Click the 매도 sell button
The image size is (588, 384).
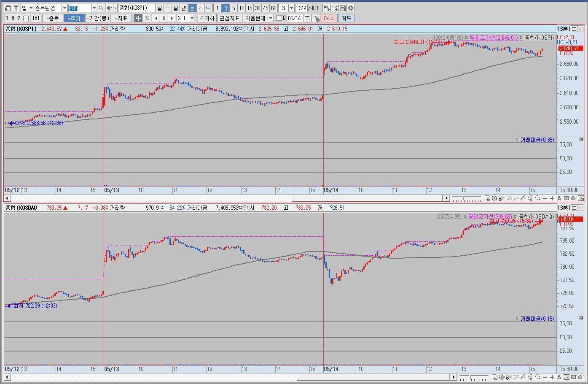tap(346, 18)
